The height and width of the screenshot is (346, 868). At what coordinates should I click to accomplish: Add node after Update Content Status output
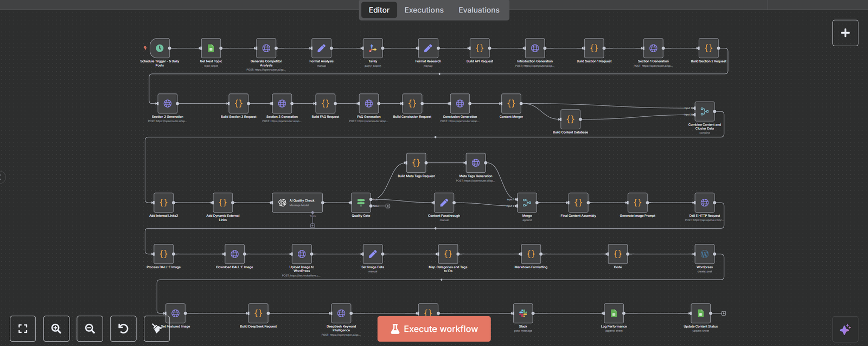coord(724,313)
